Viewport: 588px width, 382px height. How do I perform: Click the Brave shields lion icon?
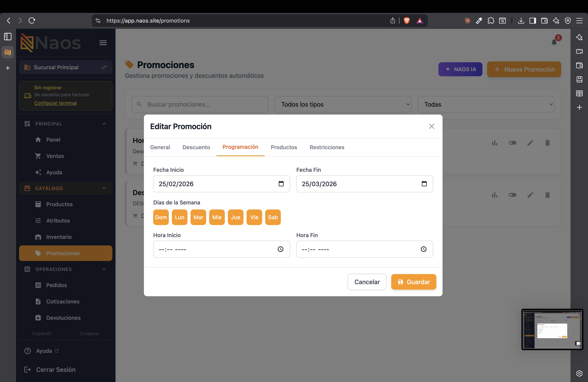click(407, 20)
